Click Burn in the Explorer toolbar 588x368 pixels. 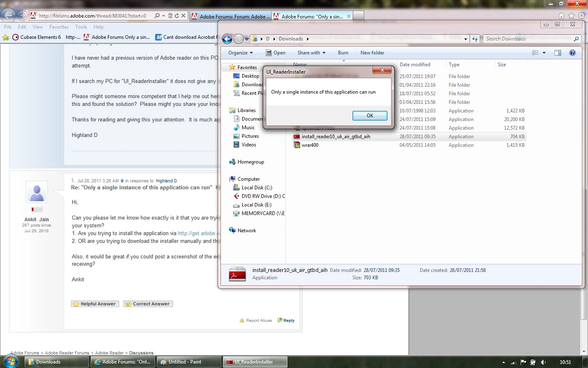click(343, 53)
